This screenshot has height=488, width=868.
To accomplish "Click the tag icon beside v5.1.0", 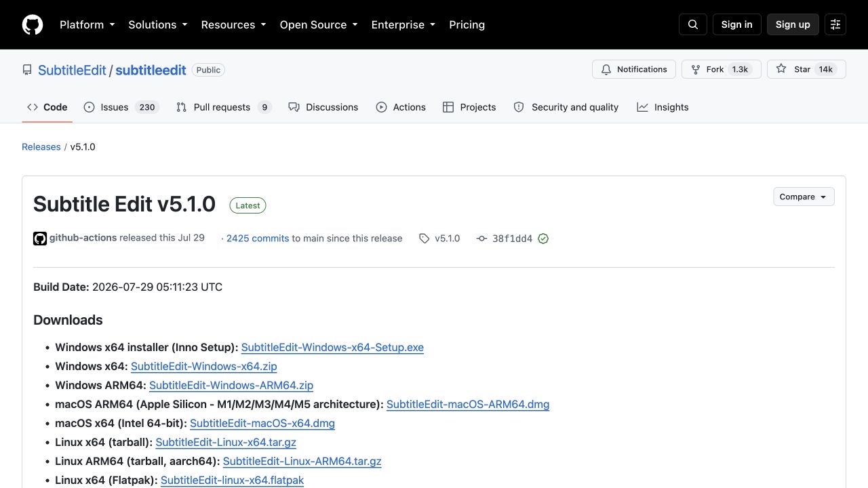I will tap(425, 239).
